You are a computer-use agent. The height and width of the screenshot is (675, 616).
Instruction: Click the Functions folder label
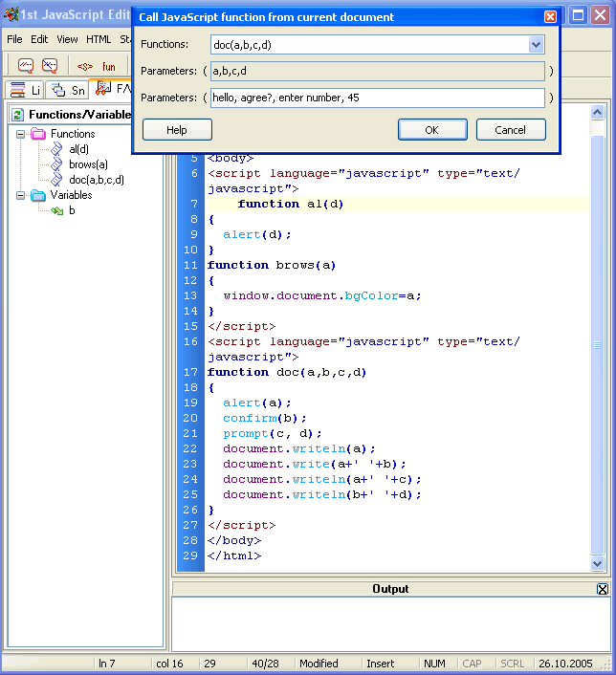coord(73,134)
